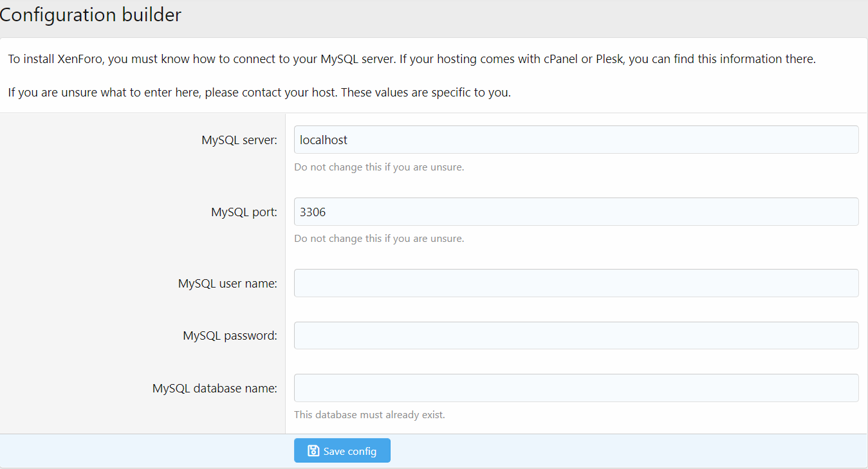Click the "MySQL user name:" label
The width and height of the screenshot is (868, 469).
click(x=227, y=284)
